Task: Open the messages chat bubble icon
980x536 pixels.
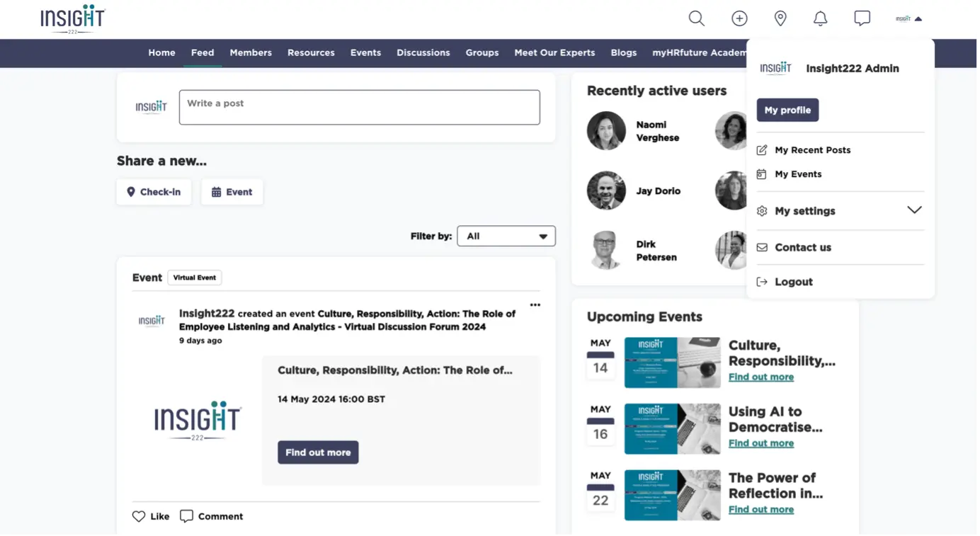Action: pos(862,19)
